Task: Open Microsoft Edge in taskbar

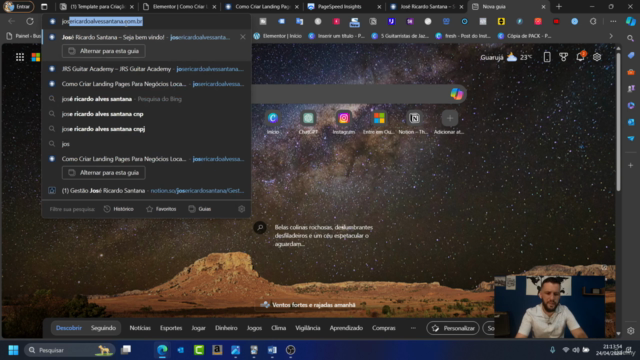Action: (162, 350)
